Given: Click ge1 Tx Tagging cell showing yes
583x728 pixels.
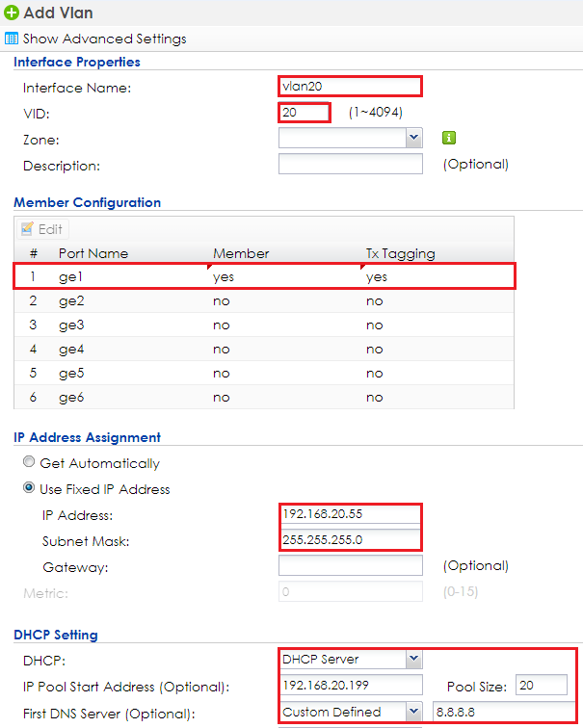Looking at the screenshot, I should coord(376,277).
